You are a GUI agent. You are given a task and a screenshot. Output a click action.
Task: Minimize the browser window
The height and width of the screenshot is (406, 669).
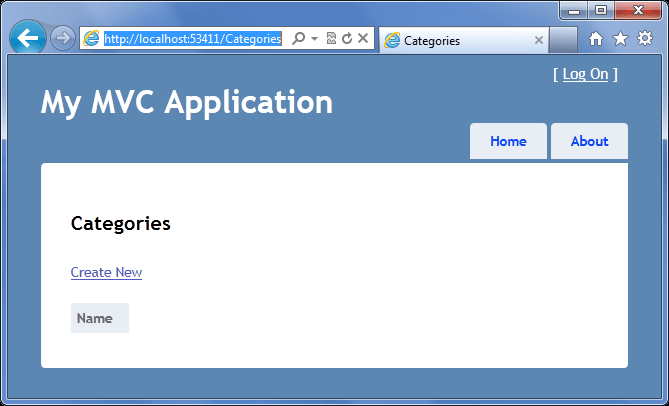(x=574, y=10)
